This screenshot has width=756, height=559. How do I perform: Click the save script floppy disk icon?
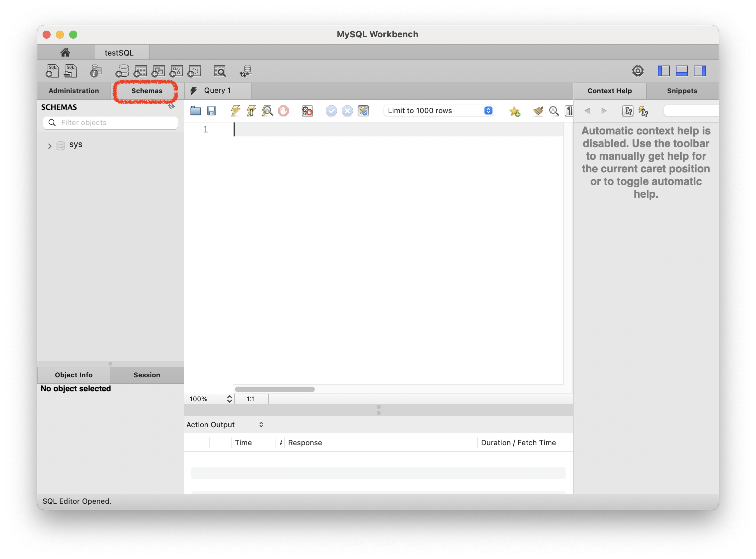(212, 111)
